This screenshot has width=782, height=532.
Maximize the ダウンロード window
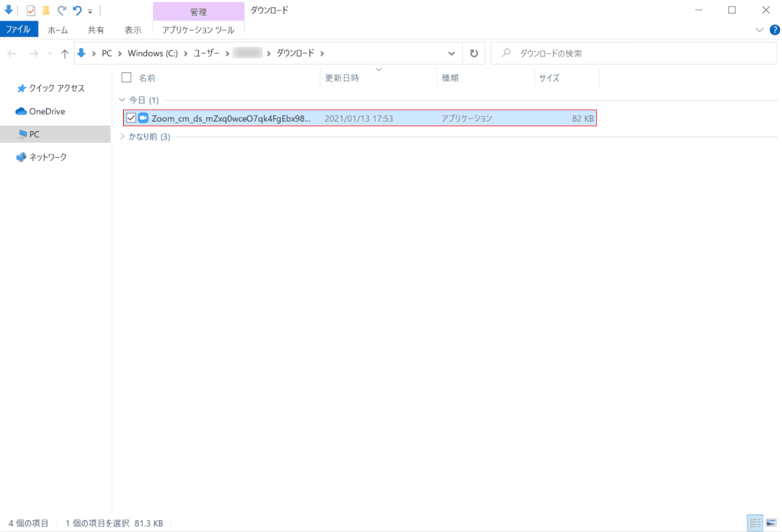pos(731,10)
